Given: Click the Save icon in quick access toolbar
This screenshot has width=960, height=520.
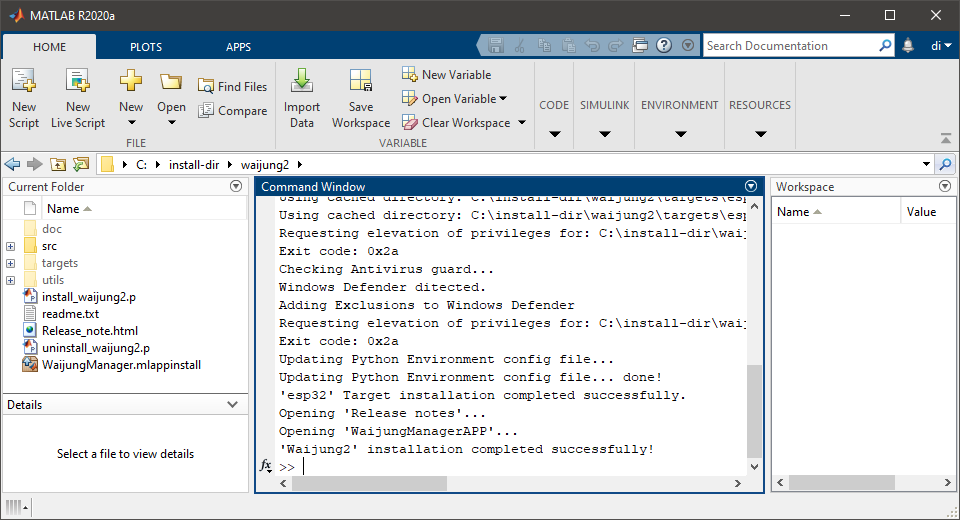Looking at the screenshot, I should pos(496,45).
